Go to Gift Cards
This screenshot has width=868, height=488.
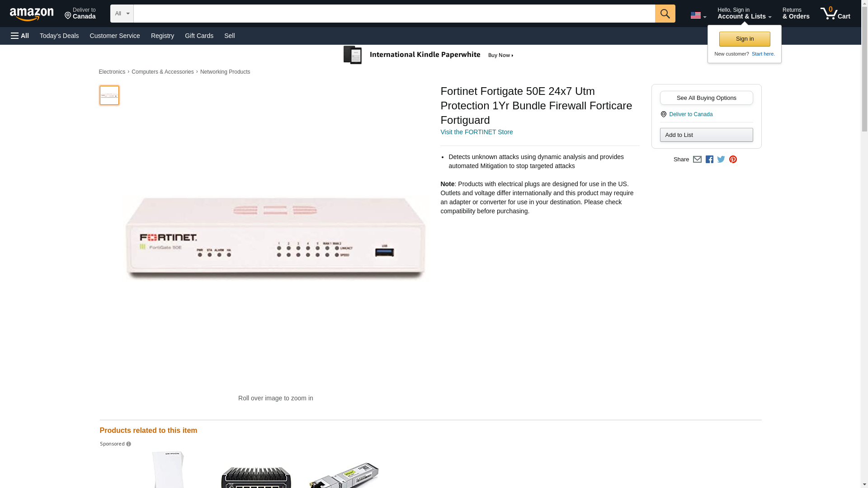coord(199,36)
